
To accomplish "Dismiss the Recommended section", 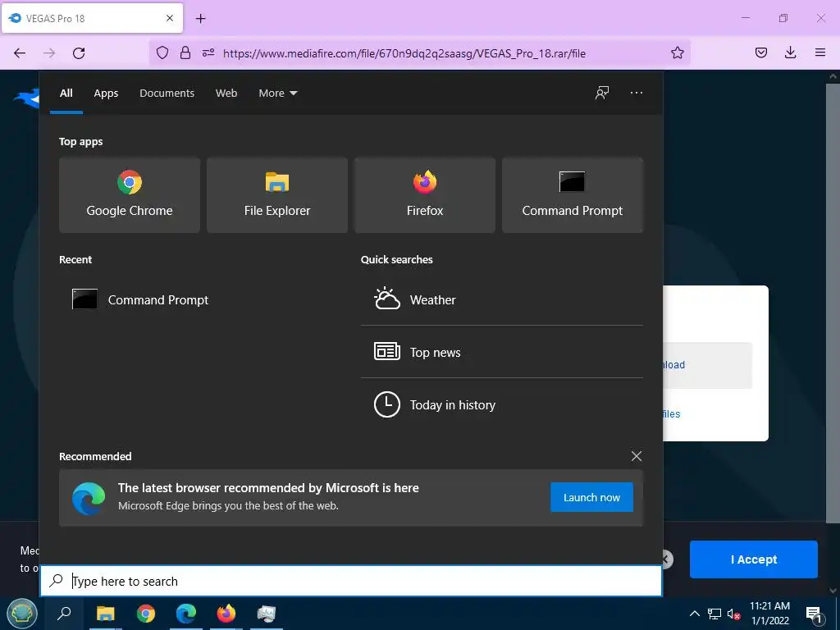I will click(x=637, y=456).
